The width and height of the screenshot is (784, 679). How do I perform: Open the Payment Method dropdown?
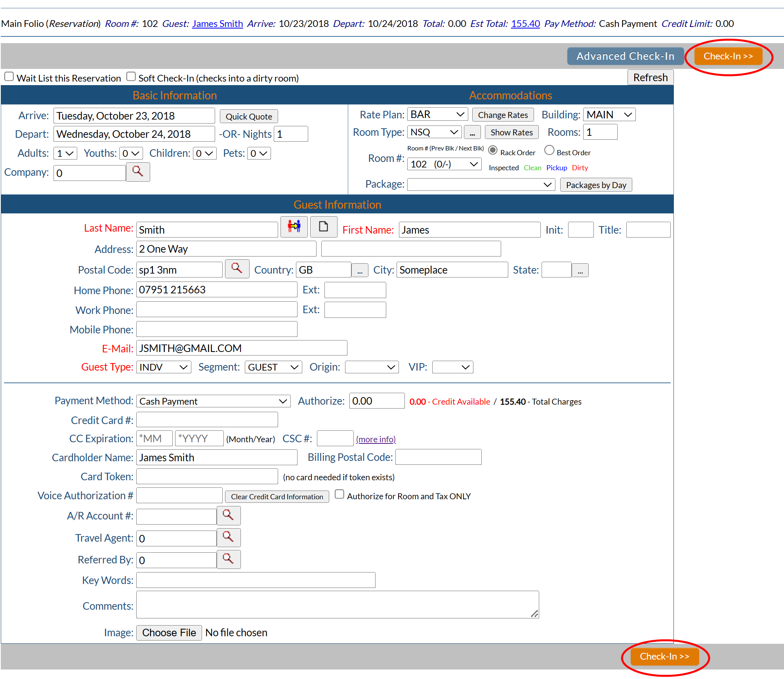(213, 401)
